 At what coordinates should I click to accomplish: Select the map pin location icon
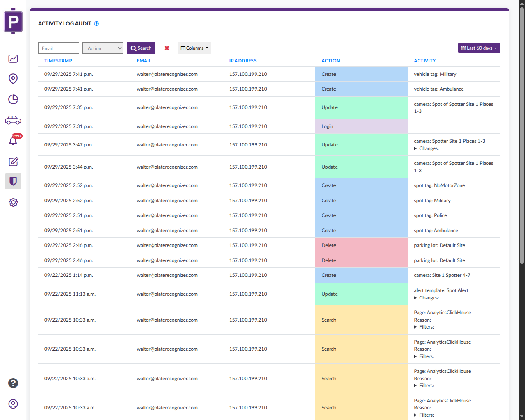(13, 79)
